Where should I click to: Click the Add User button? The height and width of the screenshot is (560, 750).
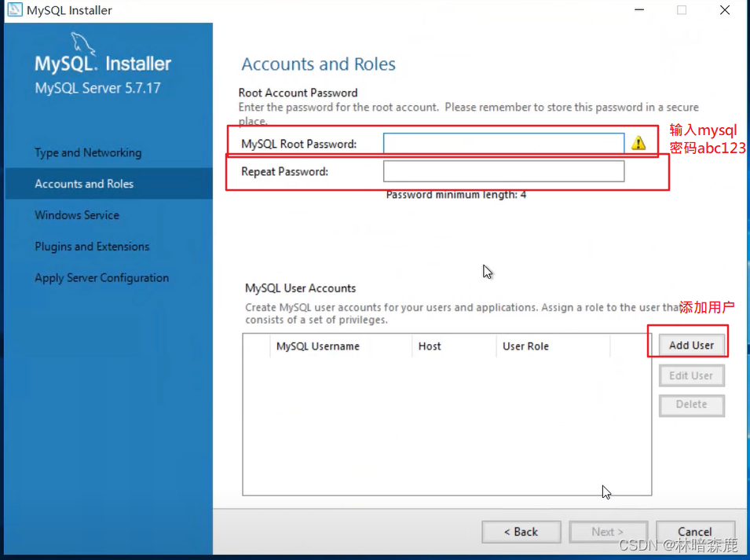click(x=691, y=346)
